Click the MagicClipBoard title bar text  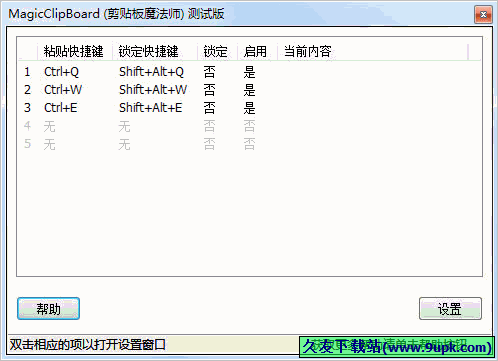pyautogui.click(x=116, y=14)
